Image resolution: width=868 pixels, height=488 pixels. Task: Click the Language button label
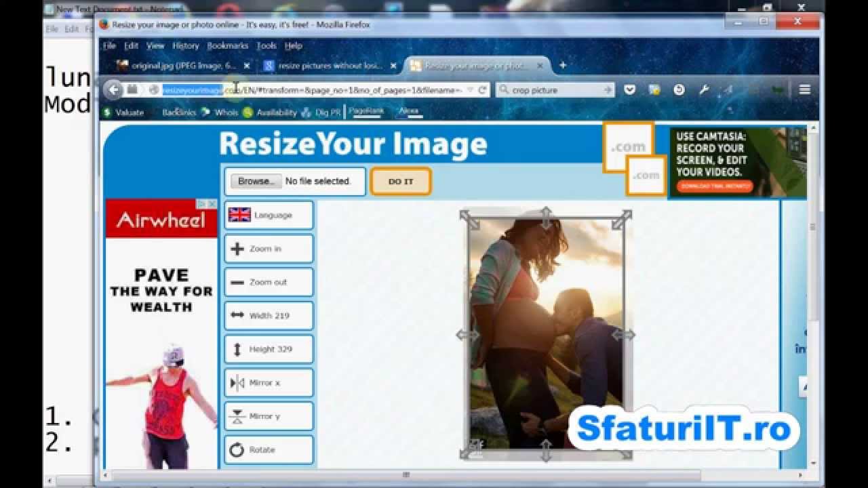pyautogui.click(x=273, y=215)
